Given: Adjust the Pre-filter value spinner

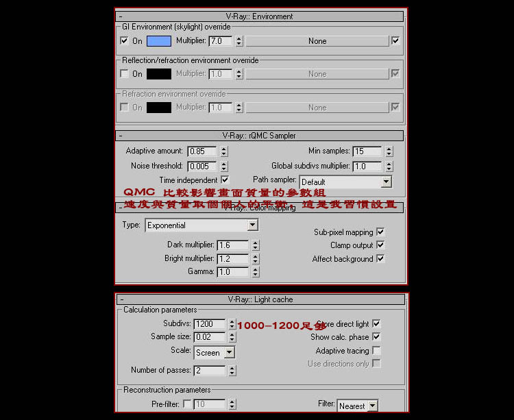Looking at the screenshot, I should pos(232,404).
